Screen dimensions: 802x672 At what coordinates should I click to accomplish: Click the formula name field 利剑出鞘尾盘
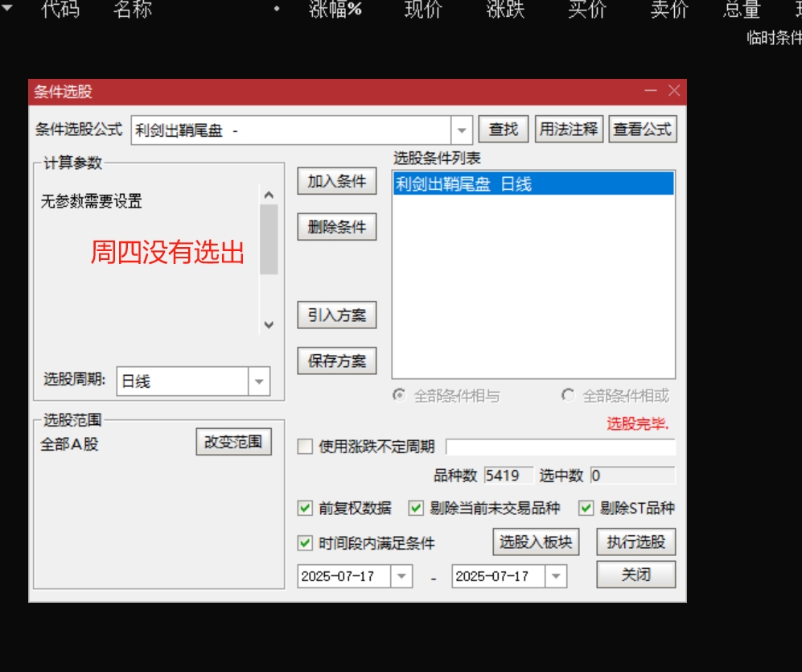click(291, 130)
